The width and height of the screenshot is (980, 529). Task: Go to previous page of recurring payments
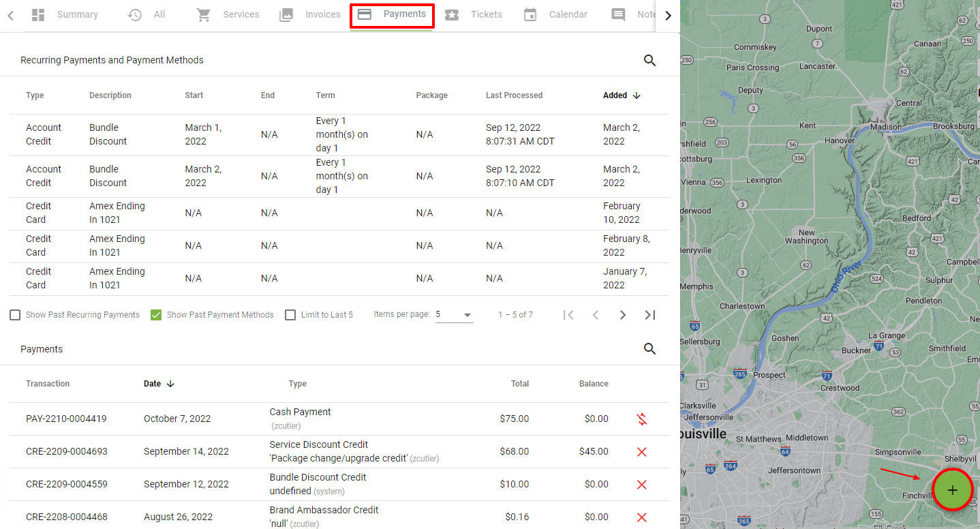[x=596, y=315]
